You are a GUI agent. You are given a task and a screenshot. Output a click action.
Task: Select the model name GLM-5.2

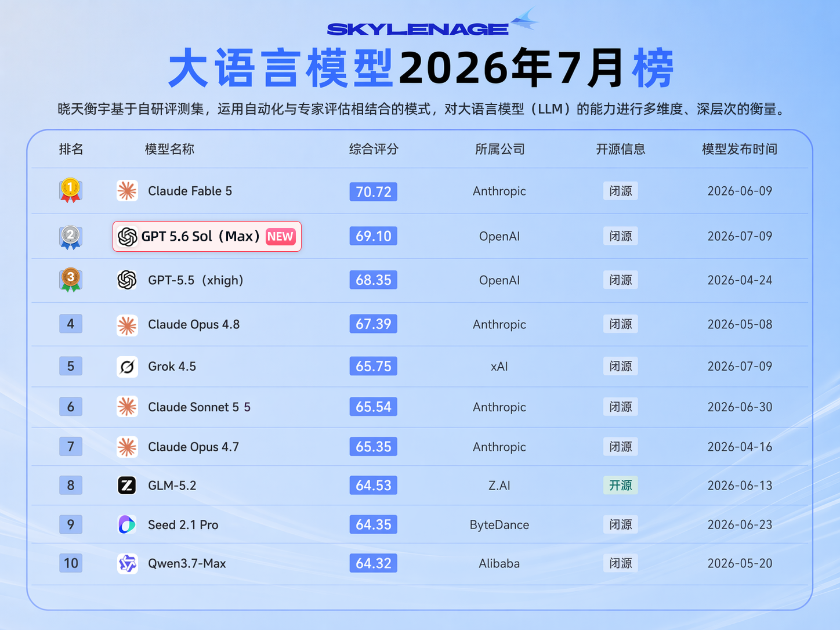coord(172,486)
